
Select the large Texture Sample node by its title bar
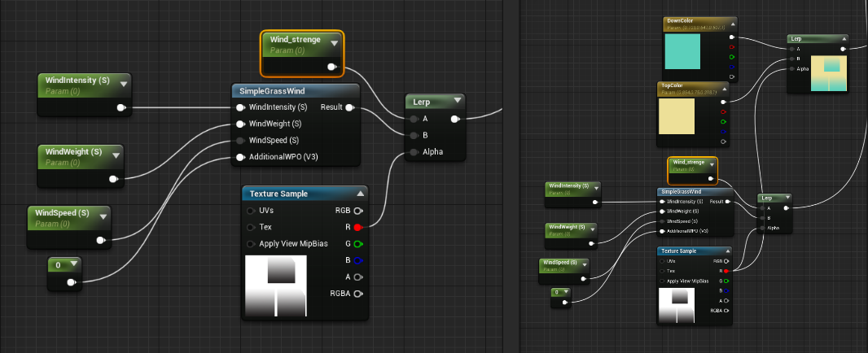305,194
